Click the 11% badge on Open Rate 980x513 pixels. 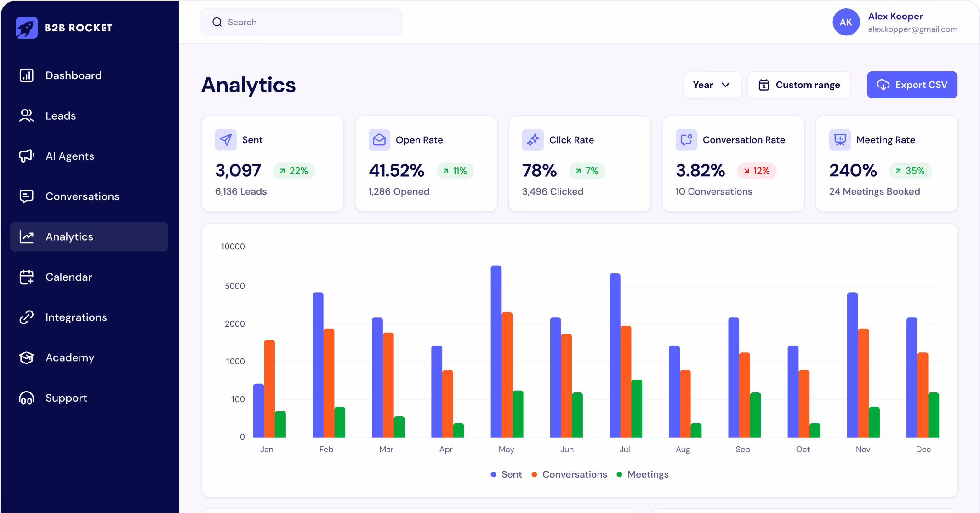tap(455, 171)
